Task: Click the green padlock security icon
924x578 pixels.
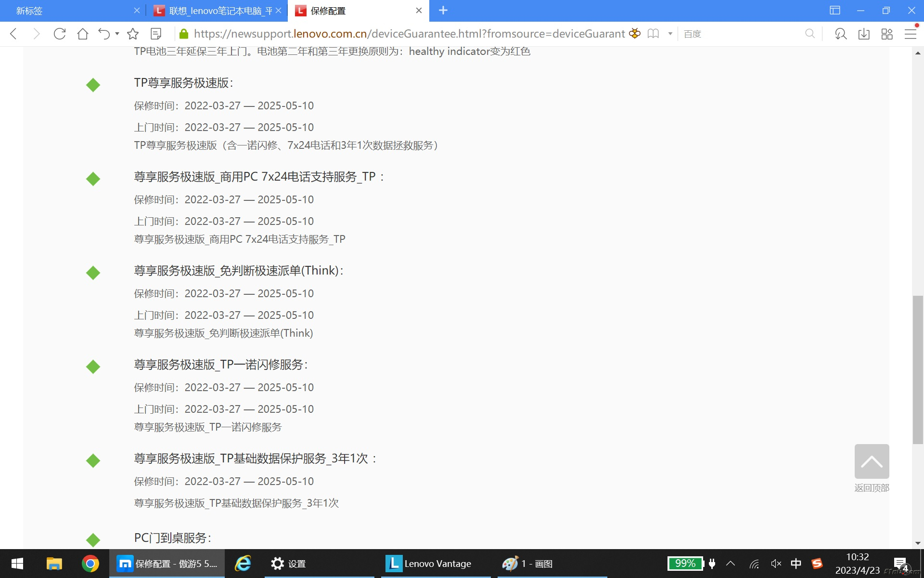Action: click(183, 34)
